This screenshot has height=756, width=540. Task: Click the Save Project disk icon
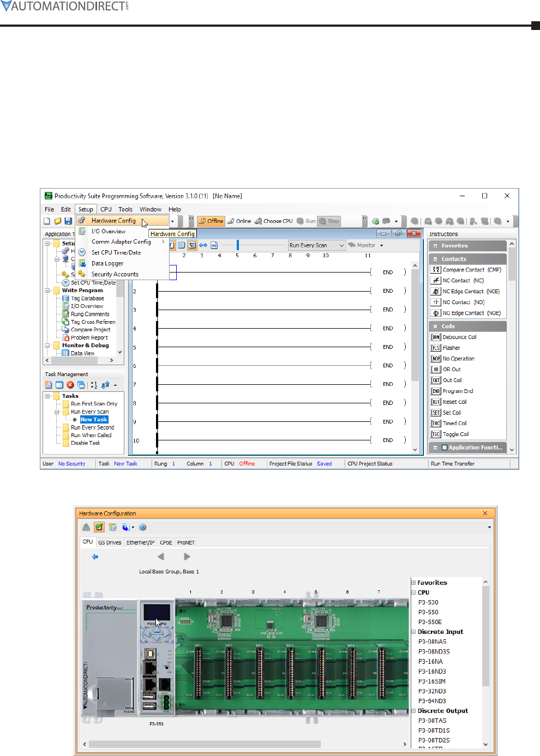[68, 221]
